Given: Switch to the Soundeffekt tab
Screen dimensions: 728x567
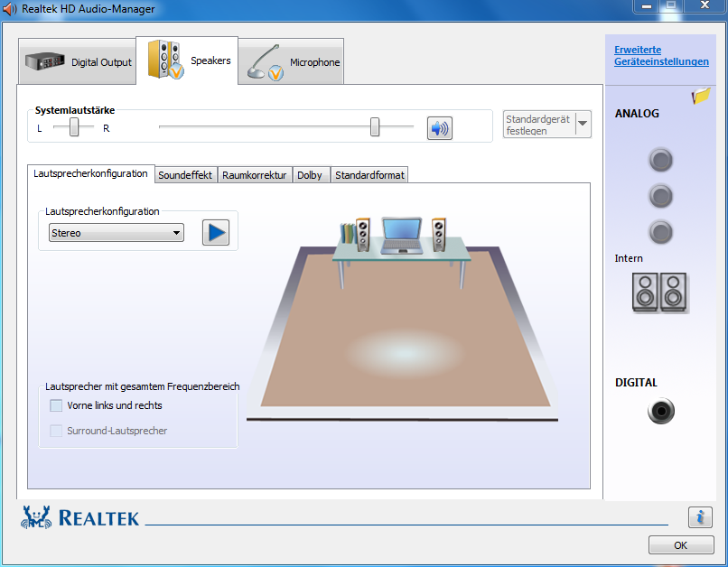Looking at the screenshot, I should 185,174.
